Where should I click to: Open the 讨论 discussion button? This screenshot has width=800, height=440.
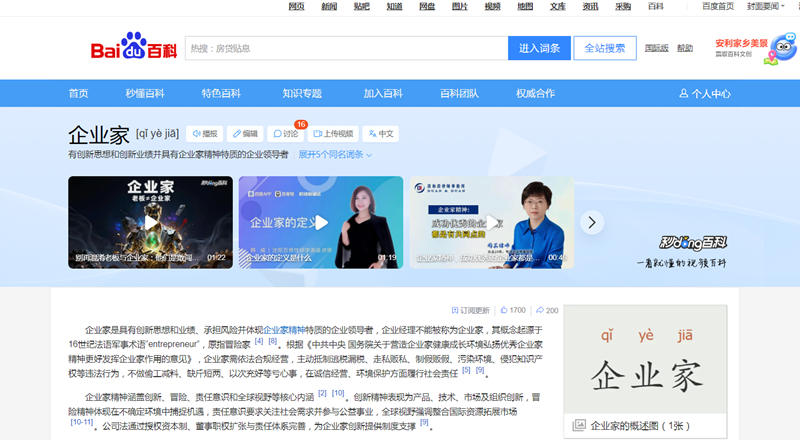[285, 134]
